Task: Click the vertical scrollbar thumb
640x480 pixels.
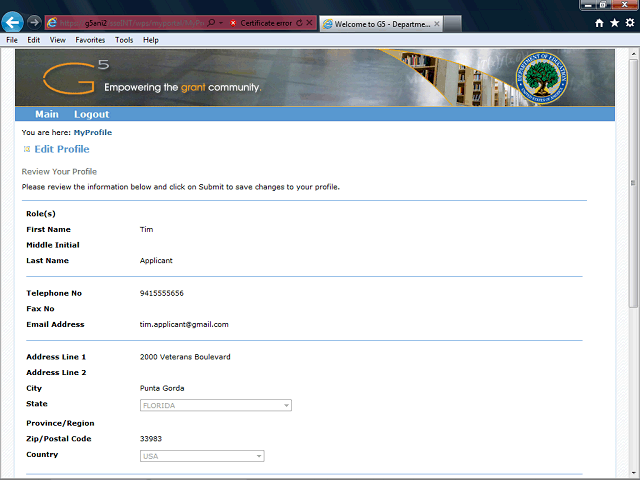Action: coord(633,183)
